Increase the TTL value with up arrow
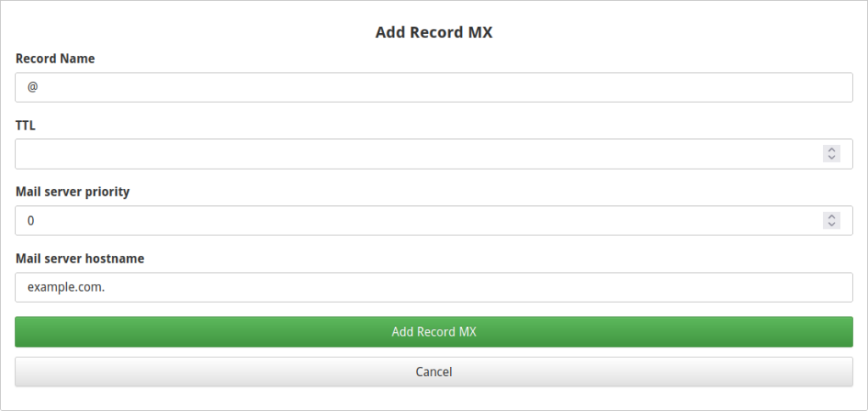This screenshot has height=411, width=868. point(832,150)
